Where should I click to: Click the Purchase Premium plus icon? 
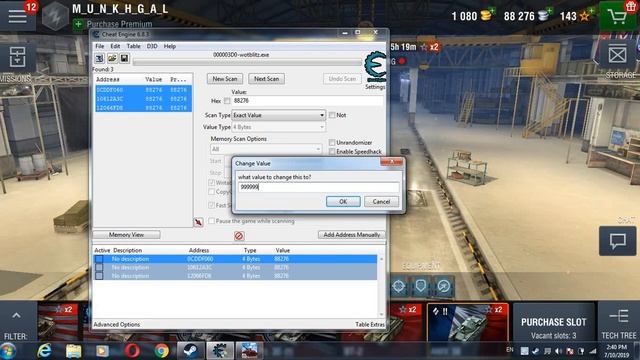[x=78, y=24]
